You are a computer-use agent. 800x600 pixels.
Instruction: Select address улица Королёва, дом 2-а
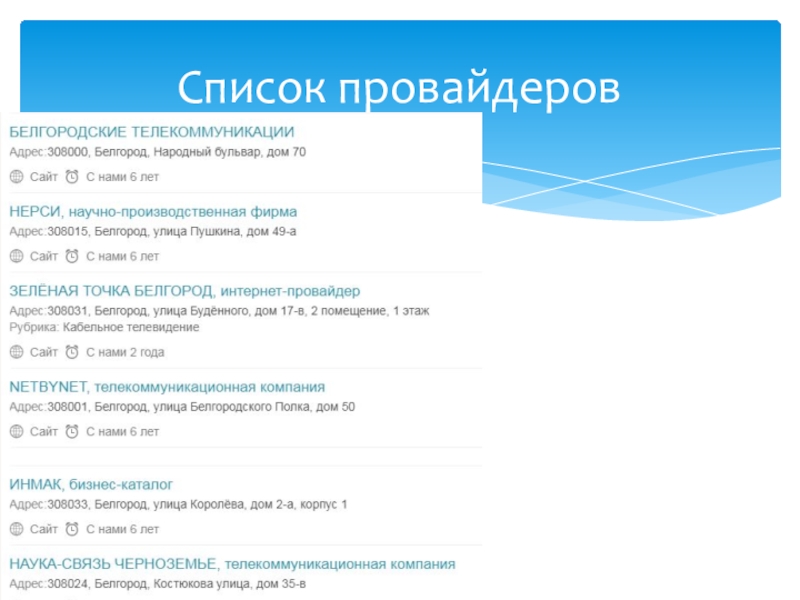tap(223, 505)
